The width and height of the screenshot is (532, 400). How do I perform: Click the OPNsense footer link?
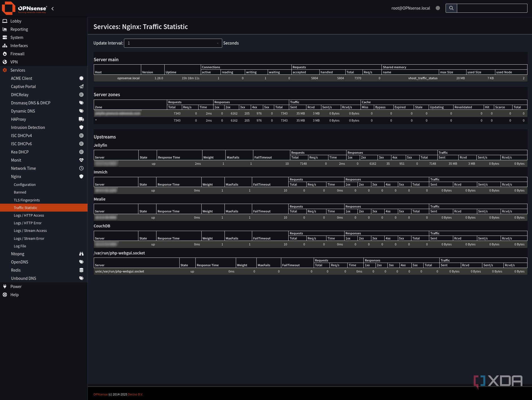pyautogui.click(x=101, y=394)
